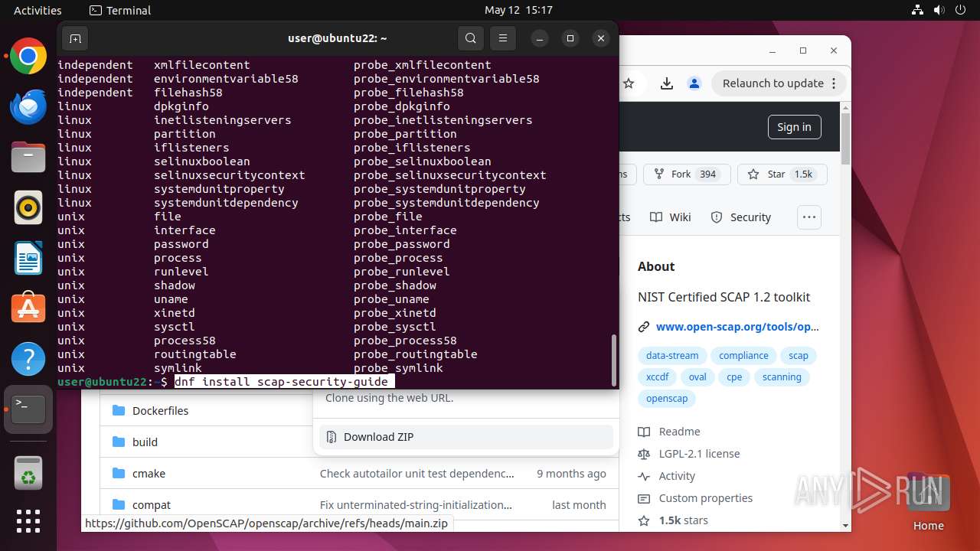Image resolution: width=980 pixels, height=551 pixels.
Task: Launch LibreOffice Writer from the dock
Action: click(28, 258)
